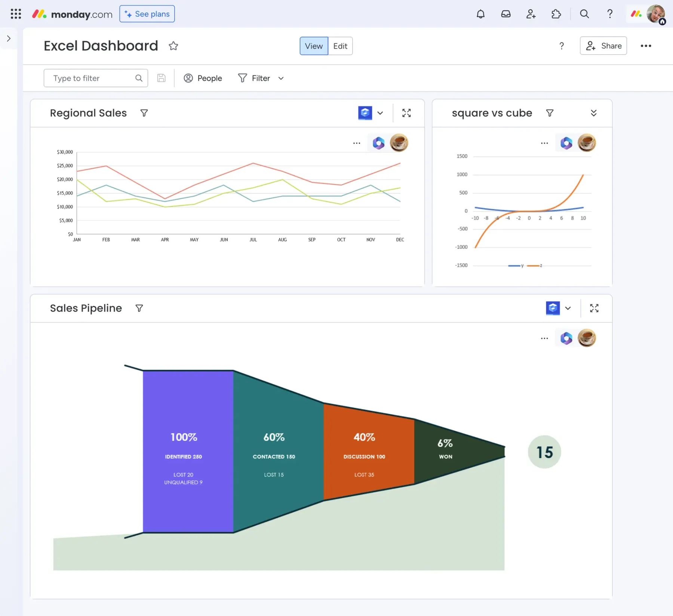Click the See plans button
The image size is (673, 616).
pos(147,13)
